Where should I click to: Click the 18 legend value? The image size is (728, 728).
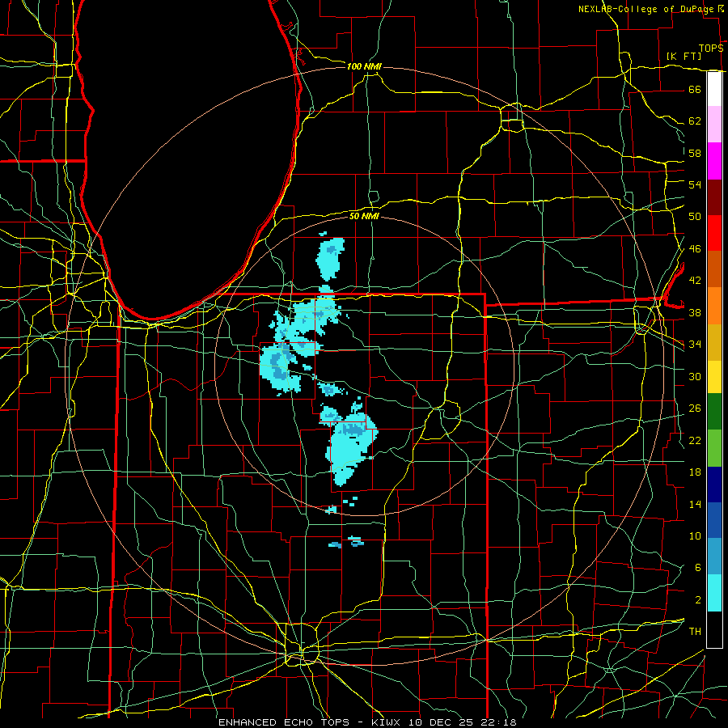pyautogui.click(x=695, y=472)
